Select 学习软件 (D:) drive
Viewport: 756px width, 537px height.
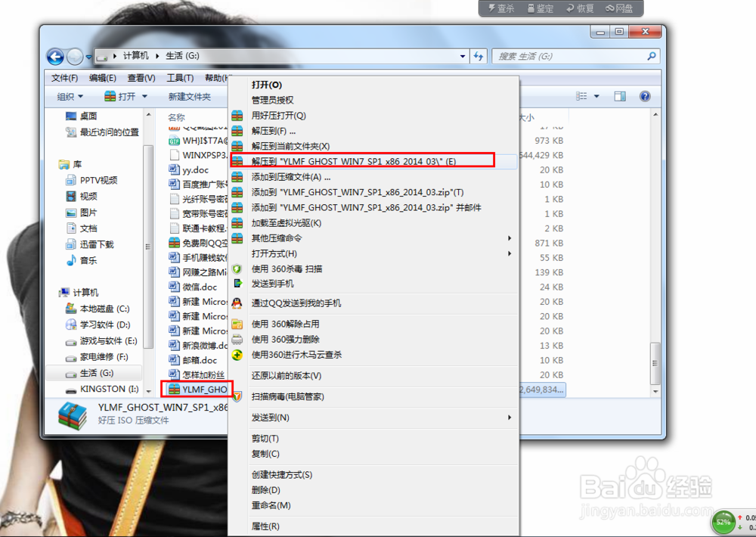[x=98, y=324]
